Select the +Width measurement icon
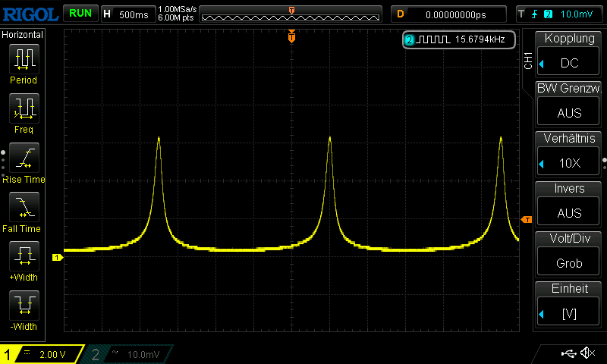Image resolution: width=607 pixels, height=364 pixels. (x=24, y=257)
